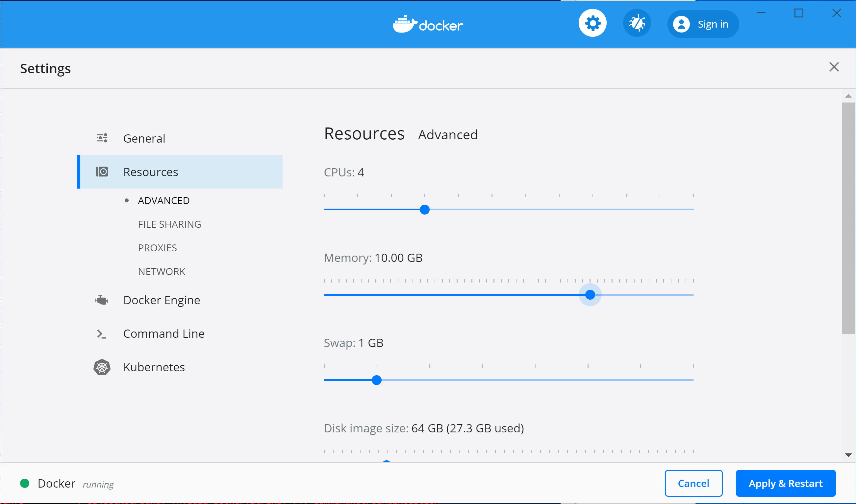Switch to the NETWORK section
Screen dimensions: 856x504
pos(162,271)
